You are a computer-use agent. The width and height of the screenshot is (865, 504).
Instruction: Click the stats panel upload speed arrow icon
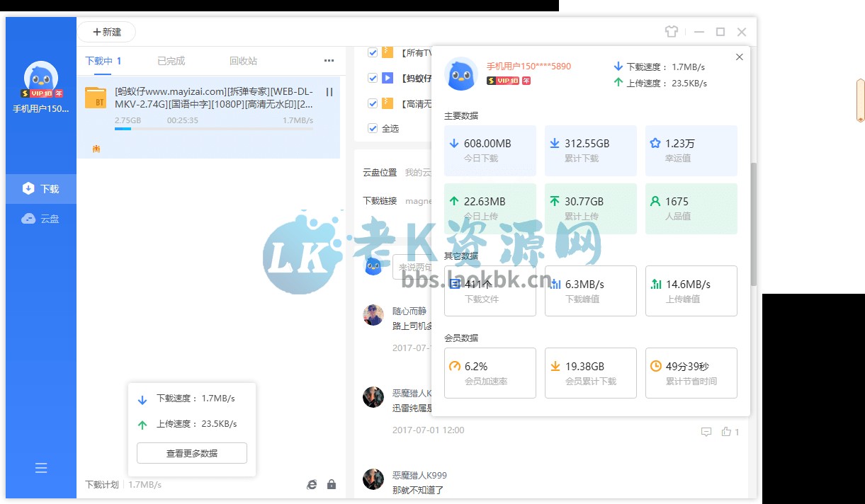click(x=618, y=83)
